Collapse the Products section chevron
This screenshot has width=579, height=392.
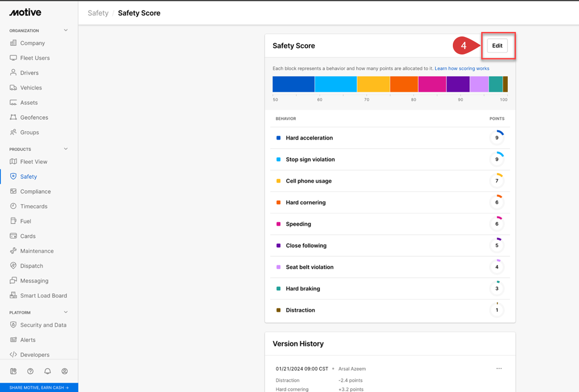pos(66,149)
